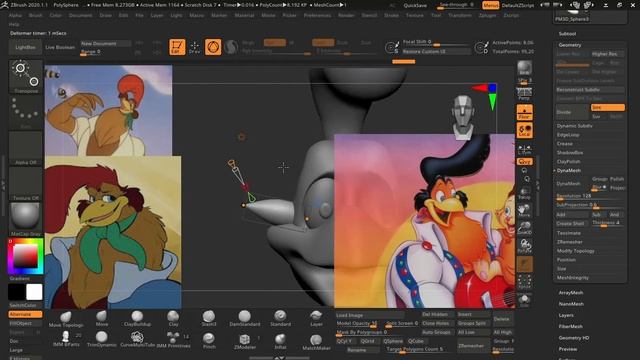
Task: Select the ZModeler brush
Action: coord(244,341)
